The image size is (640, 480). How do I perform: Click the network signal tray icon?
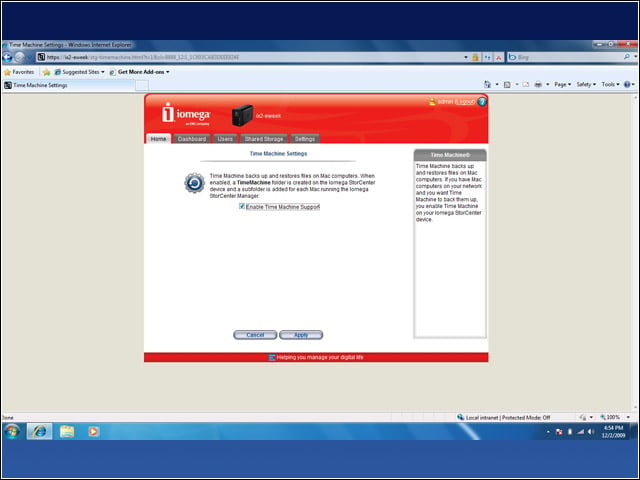pos(580,431)
